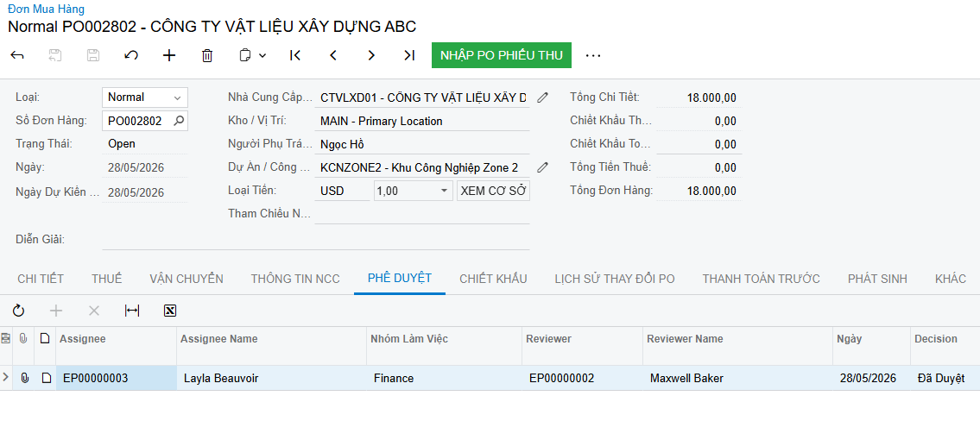Refresh the approval grid
The image size is (980, 421).
tap(18, 311)
